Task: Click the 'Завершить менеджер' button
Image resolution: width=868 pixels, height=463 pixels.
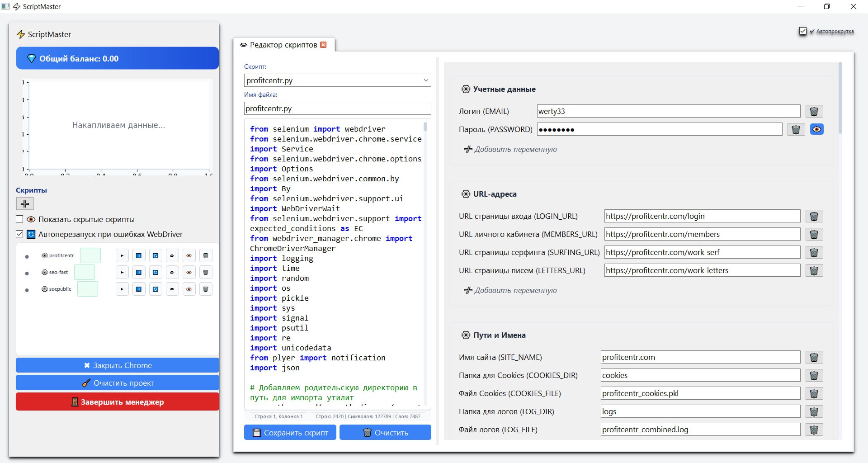Action: coord(117,402)
